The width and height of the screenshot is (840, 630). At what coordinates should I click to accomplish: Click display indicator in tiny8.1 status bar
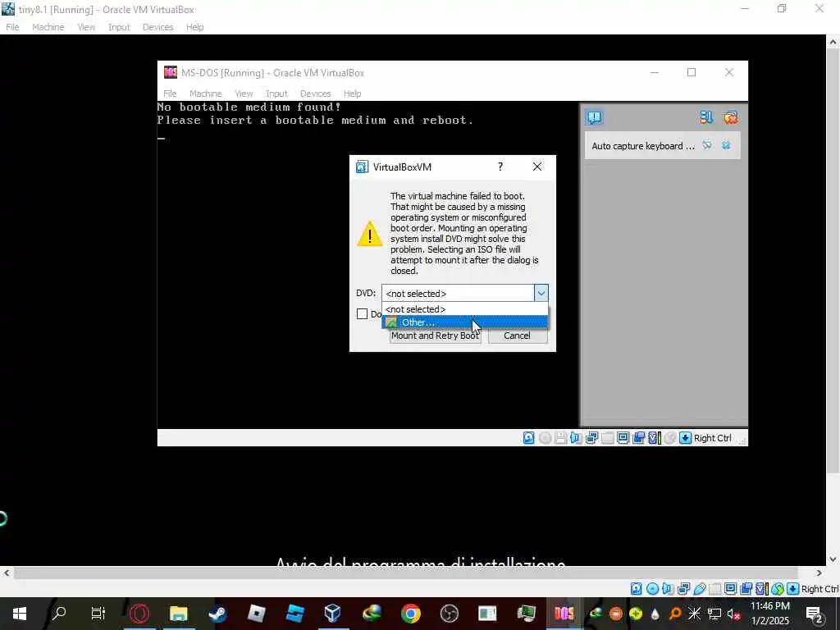[x=730, y=589]
